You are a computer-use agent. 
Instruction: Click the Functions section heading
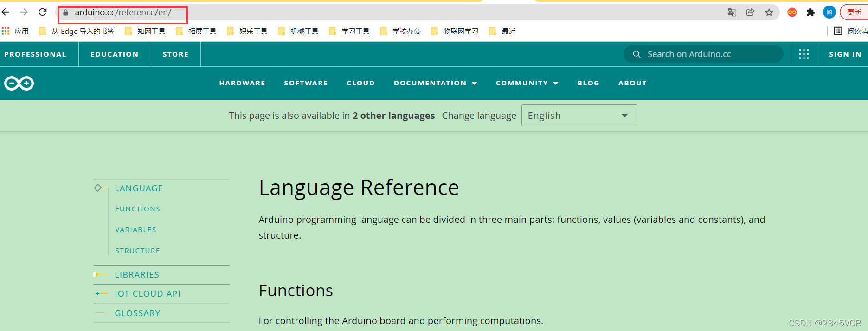coord(296,291)
